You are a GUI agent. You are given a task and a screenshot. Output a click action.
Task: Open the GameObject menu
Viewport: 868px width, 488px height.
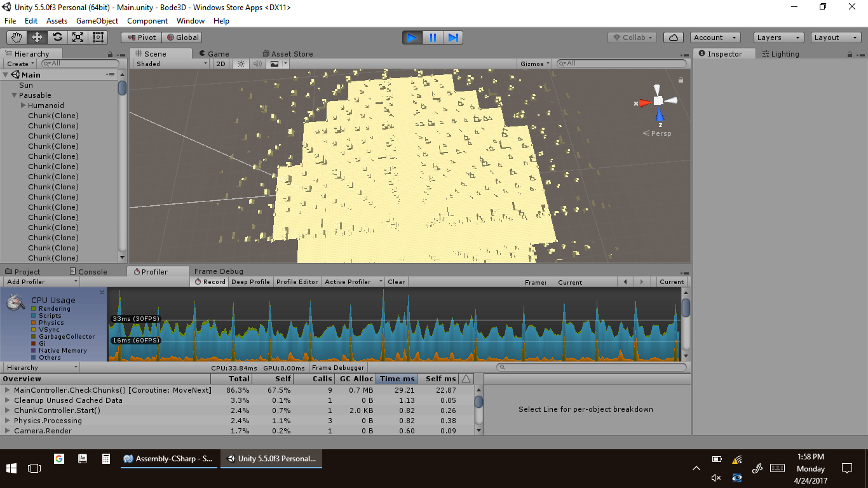(x=97, y=21)
